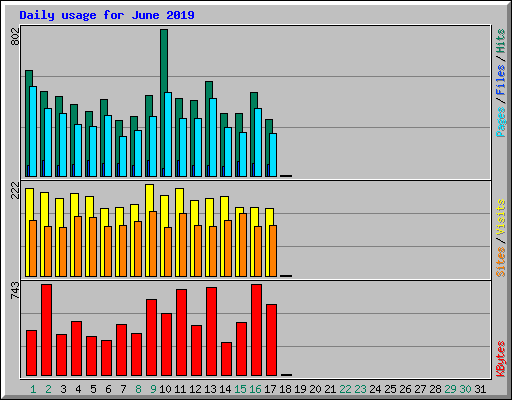The image size is (512, 400).
Task: Select the cyan Files bar for day 1
Action: [x=33, y=131]
